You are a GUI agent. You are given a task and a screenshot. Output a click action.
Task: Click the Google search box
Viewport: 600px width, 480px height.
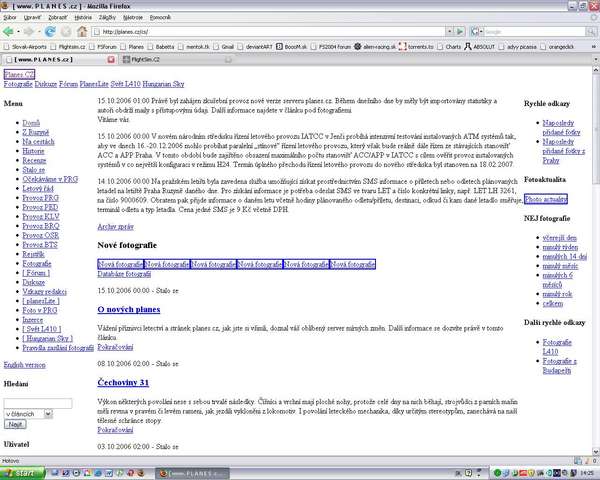[535, 32]
